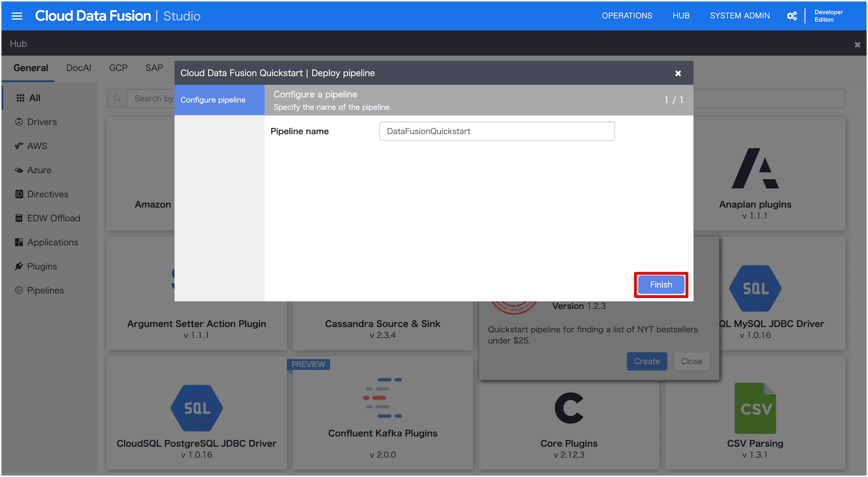Click the Pipeline name input field
The width and height of the screenshot is (868, 477).
pyautogui.click(x=496, y=130)
